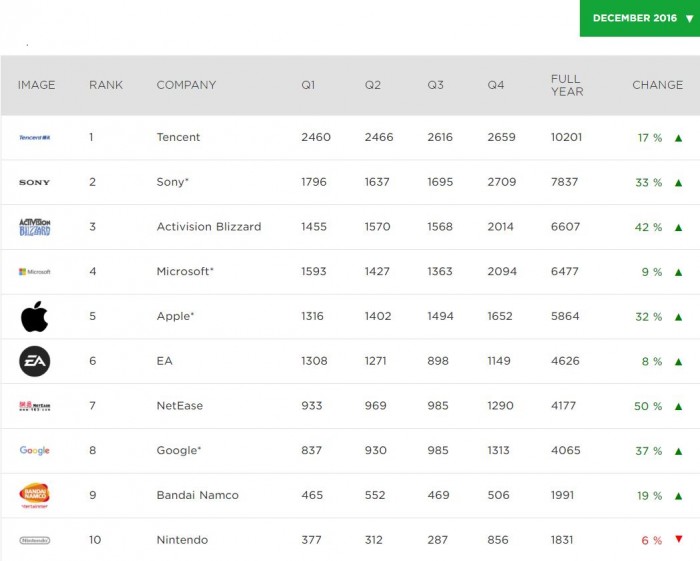700x561 pixels.
Task: Click the Bandai Namco logo
Action: click(34, 495)
